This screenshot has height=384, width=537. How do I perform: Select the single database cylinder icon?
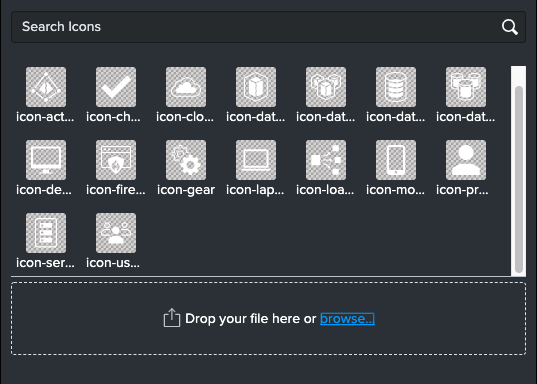[x=396, y=87]
